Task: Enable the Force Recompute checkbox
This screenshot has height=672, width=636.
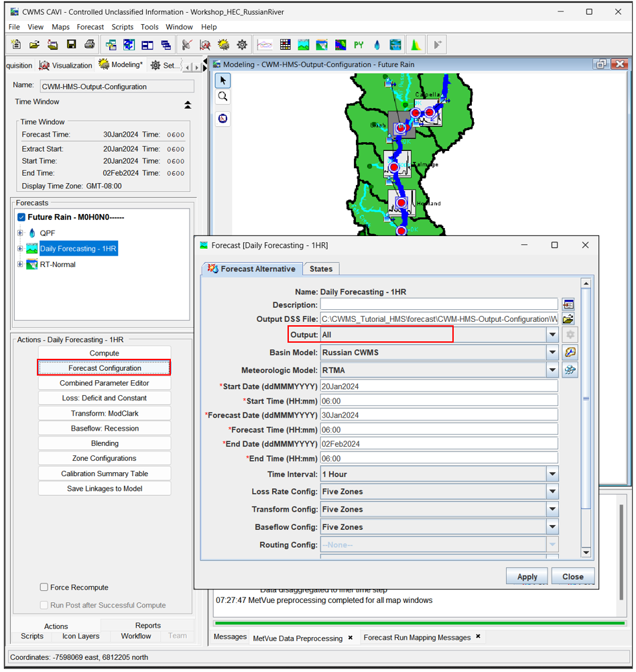Action: point(44,587)
